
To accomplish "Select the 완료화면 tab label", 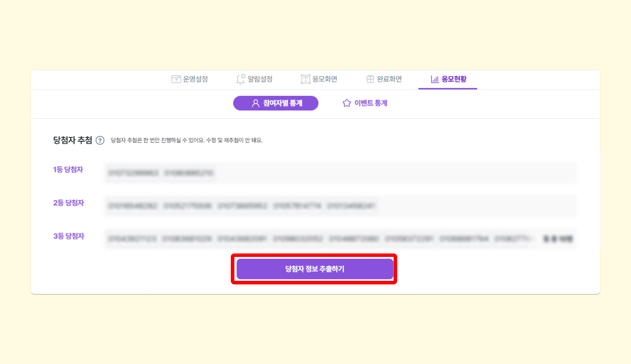I will click(389, 79).
